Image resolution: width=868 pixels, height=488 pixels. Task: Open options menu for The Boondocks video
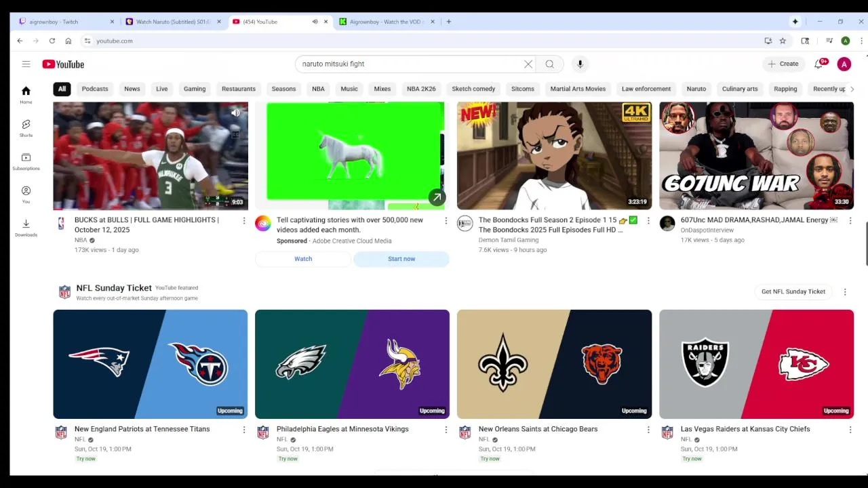[648, 220]
